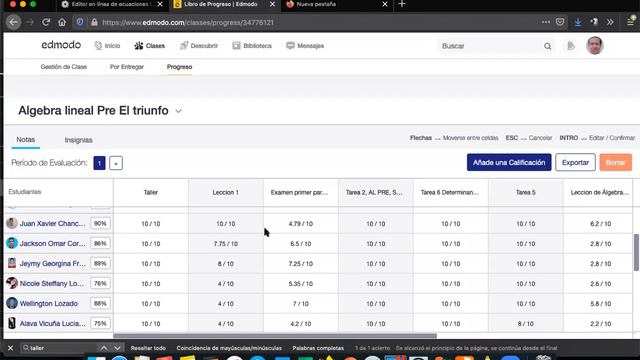Open the notifications bell icon

[571, 46]
